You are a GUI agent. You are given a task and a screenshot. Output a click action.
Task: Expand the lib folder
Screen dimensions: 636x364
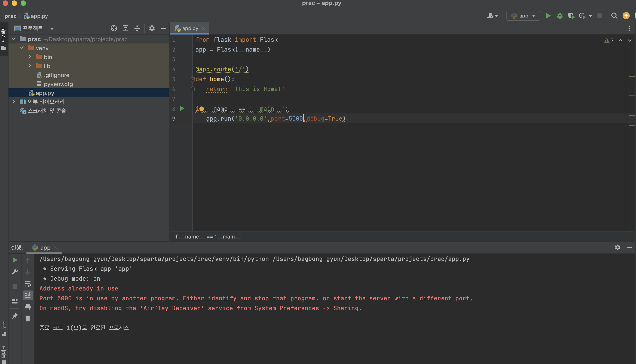(x=30, y=66)
